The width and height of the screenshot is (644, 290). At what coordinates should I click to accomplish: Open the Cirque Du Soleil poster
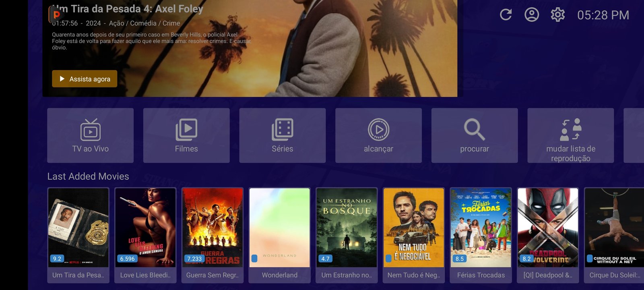click(614, 228)
